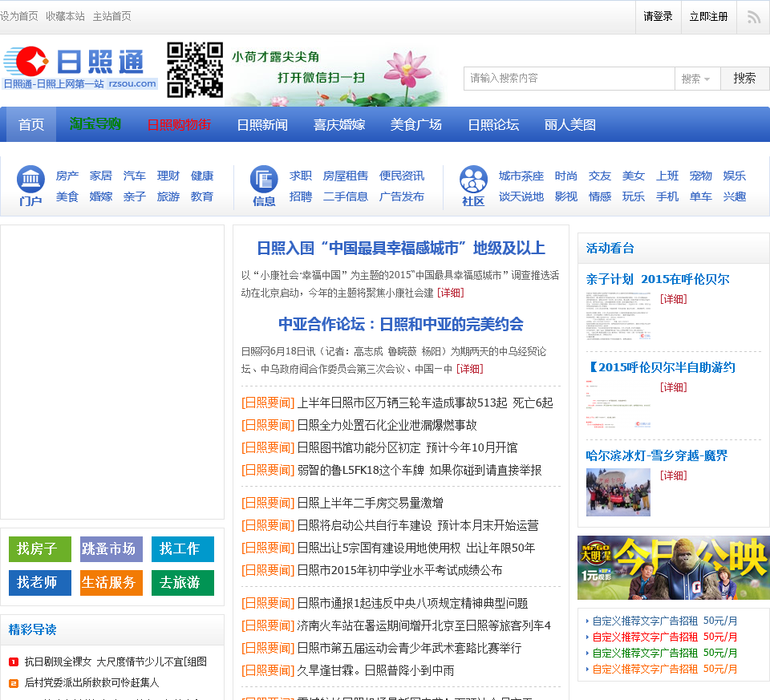Open 抗日剧现全裸女 article in 精彩导读

[x=115, y=662]
